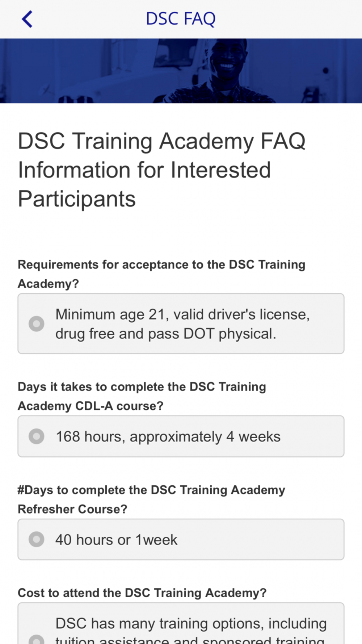Tap the 'Information for Interested Participants' subtitle

click(x=144, y=184)
